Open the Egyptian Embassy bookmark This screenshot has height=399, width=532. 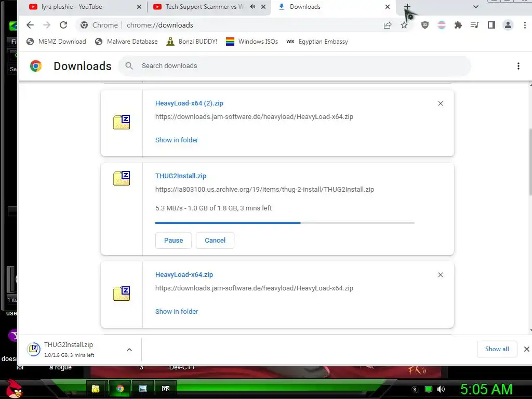point(317,42)
